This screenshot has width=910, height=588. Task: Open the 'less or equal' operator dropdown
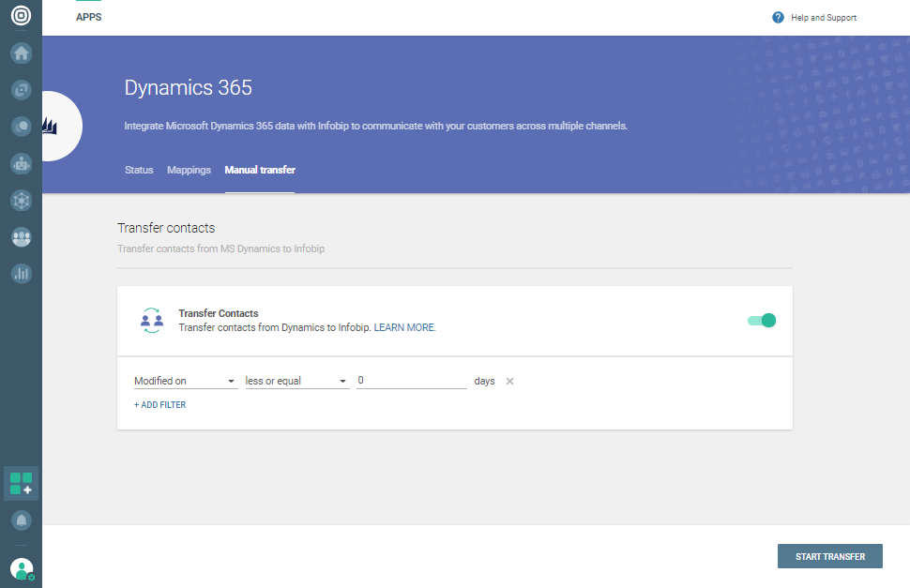(x=296, y=382)
